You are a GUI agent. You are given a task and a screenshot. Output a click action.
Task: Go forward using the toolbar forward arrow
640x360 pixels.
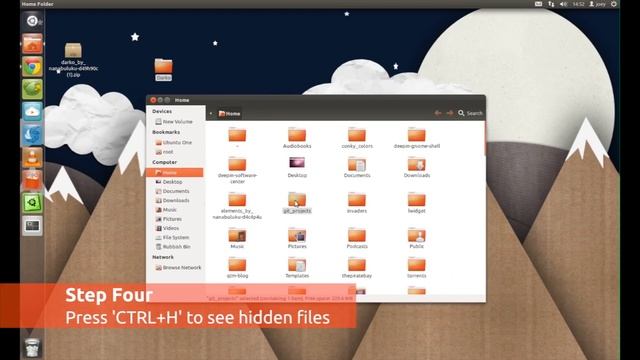tap(449, 113)
